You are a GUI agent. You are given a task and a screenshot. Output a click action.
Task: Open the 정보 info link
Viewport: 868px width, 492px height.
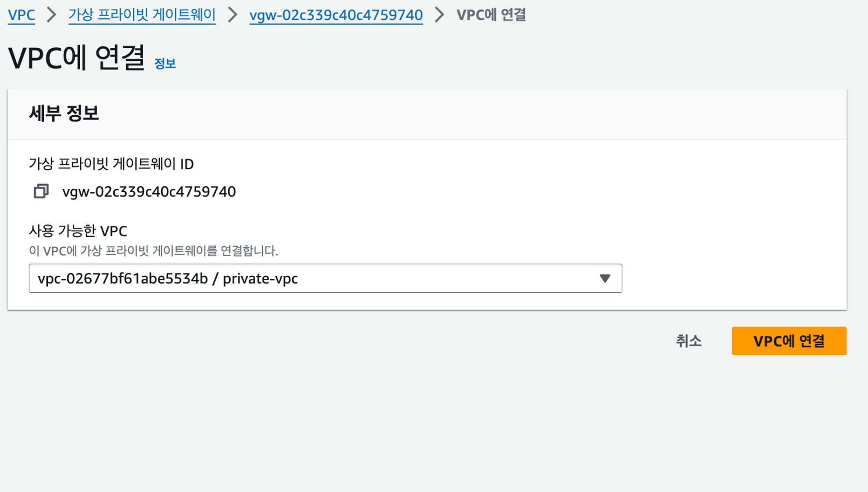[x=165, y=63]
